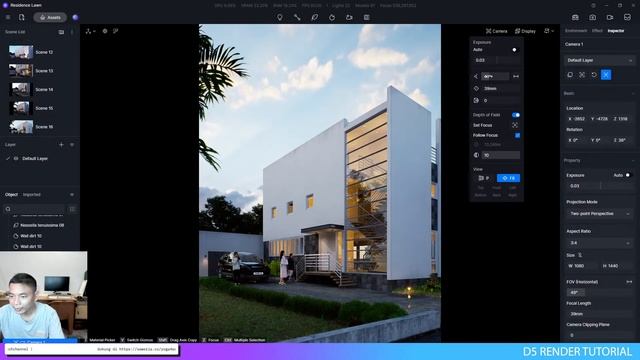Click the object search field
Viewport: 640px width, 360px height.
click(35, 209)
